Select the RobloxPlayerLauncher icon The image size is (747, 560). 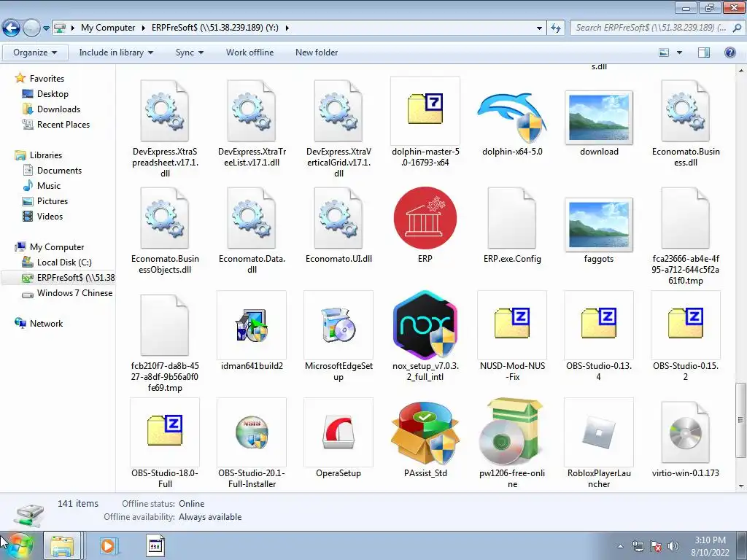tap(599, 432)
